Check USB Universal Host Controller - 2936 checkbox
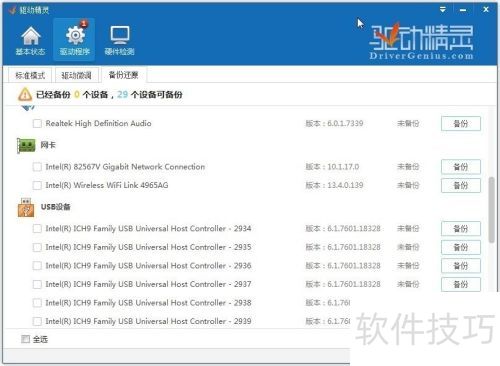The height and width of the screenshot is (366, 500). (x=37, y=266)
